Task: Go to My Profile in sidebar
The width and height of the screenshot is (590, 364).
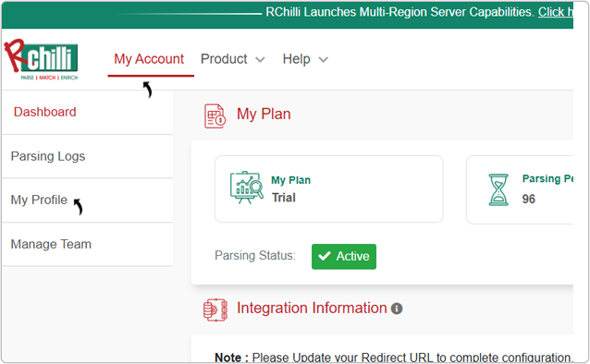Action: click(x=39, y=200)
